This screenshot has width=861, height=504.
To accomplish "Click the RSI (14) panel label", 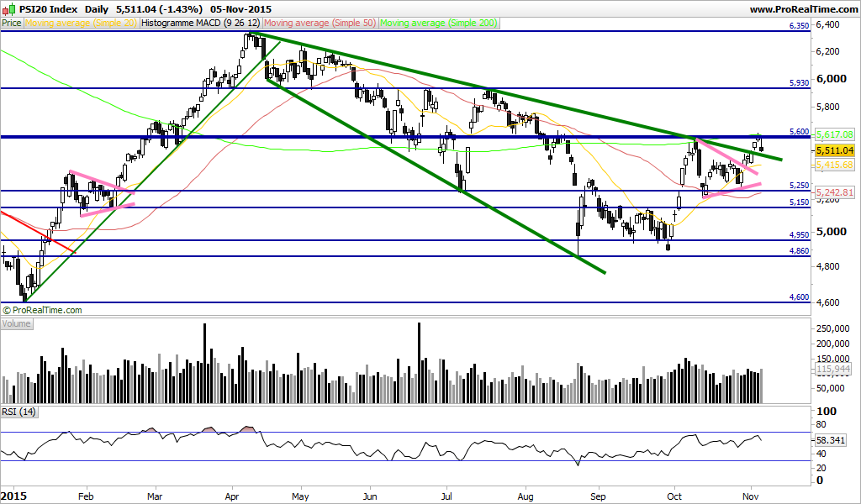I will [18, 412].
